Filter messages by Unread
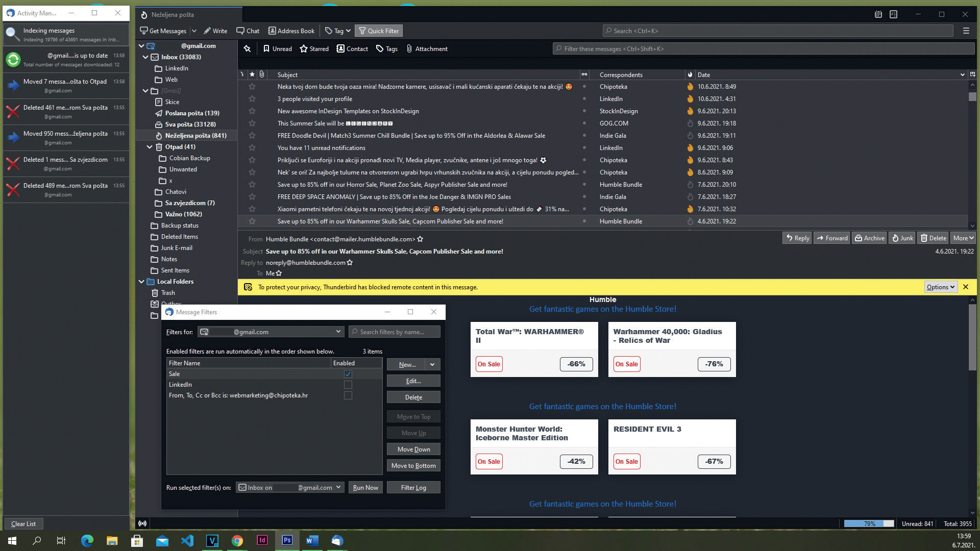The width and height of the screenshot is (980, 551). (x=277, y=48)
